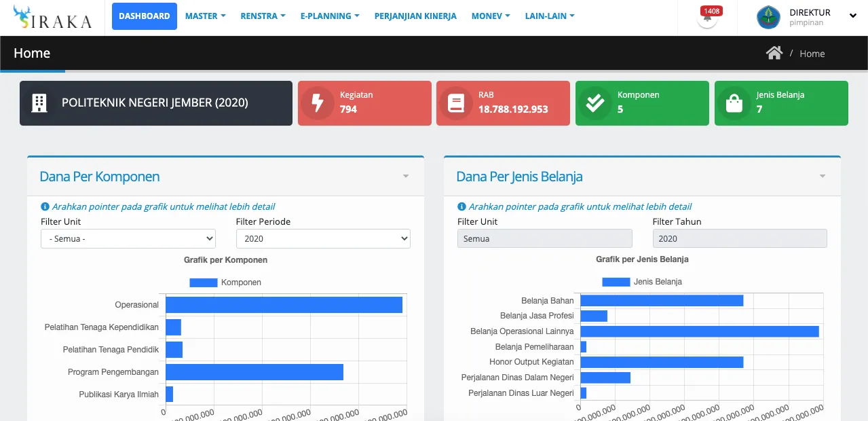
Task: Open the Komponen 5 card
Action: (642, 103)
